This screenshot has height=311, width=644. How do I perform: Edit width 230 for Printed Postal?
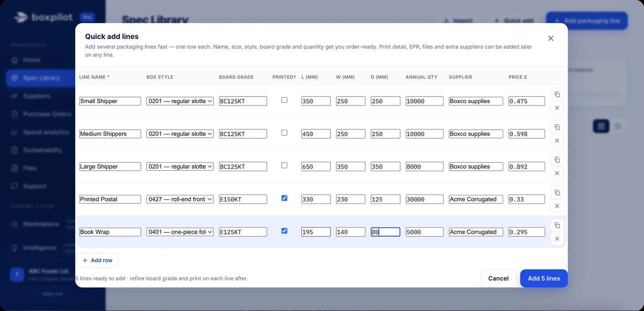351,199
